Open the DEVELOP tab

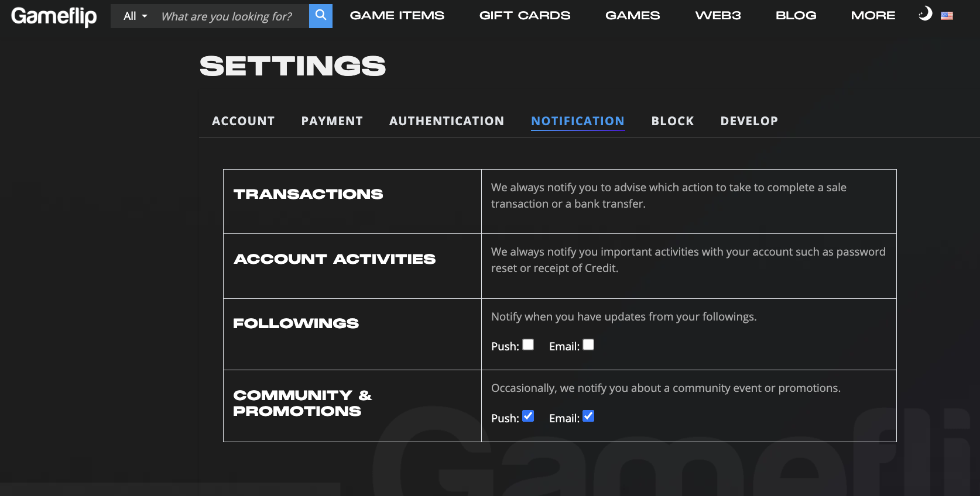point(749,121)
